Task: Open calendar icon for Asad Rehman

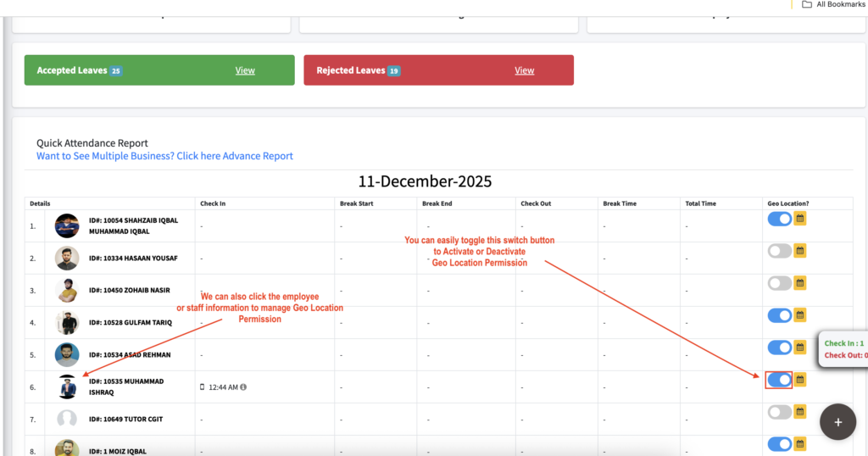Action: coord(800,348)
